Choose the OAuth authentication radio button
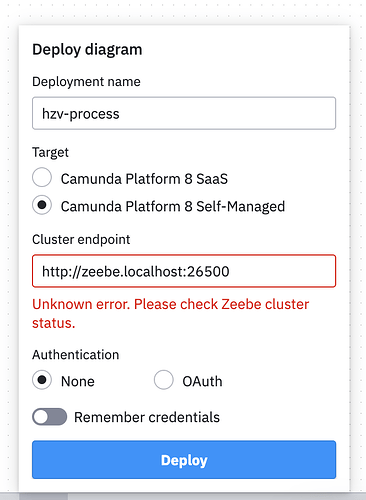The width and height of the screenshot is (366, 500). pyautogui.click(x=163, y=380)
